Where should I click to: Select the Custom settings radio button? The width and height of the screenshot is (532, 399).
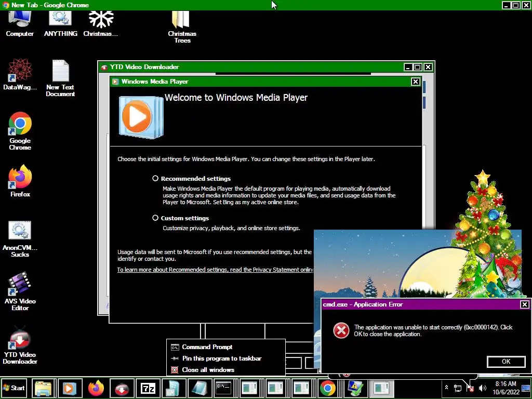[155, 218]
